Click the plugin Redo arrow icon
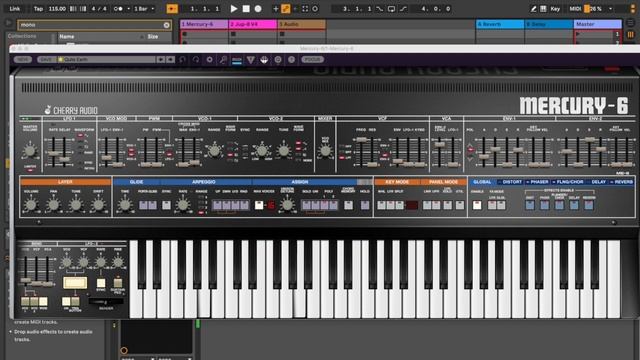640x360 pixels. point(196,60)
